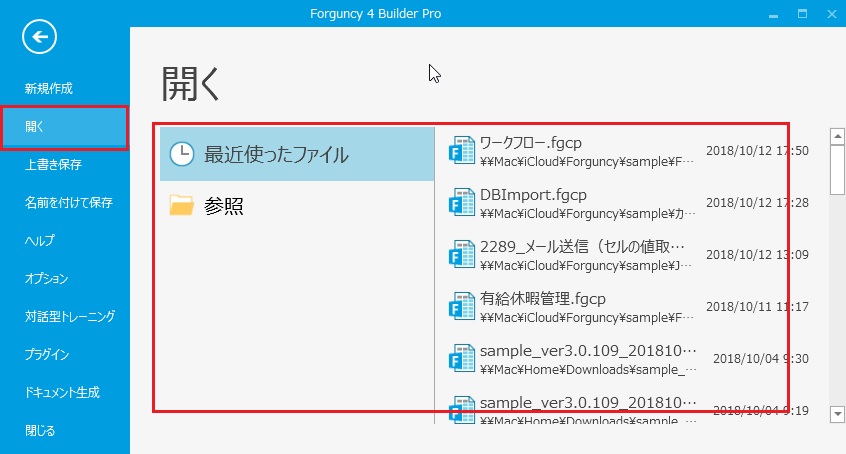The image size is (846, 454).
Task: Open the ヘルプ menu item
Action: (40, 241)
